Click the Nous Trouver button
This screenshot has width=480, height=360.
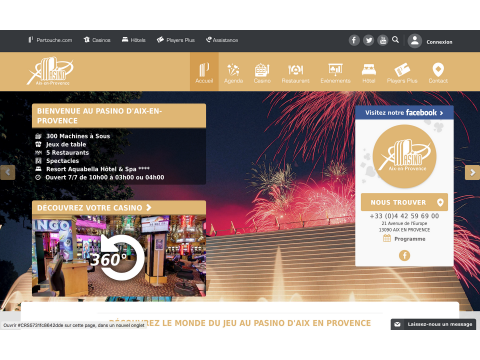[x=404, y=202]
